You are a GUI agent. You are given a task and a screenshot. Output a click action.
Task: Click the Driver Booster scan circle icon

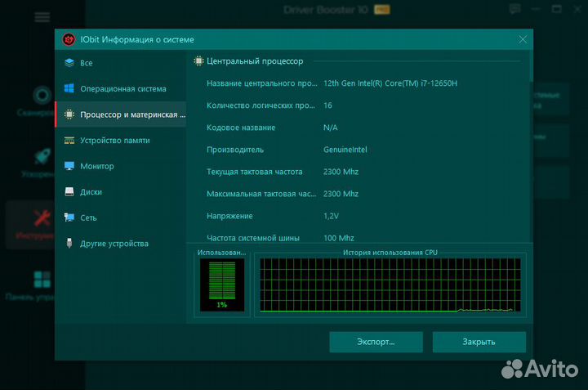pos(42,95)
